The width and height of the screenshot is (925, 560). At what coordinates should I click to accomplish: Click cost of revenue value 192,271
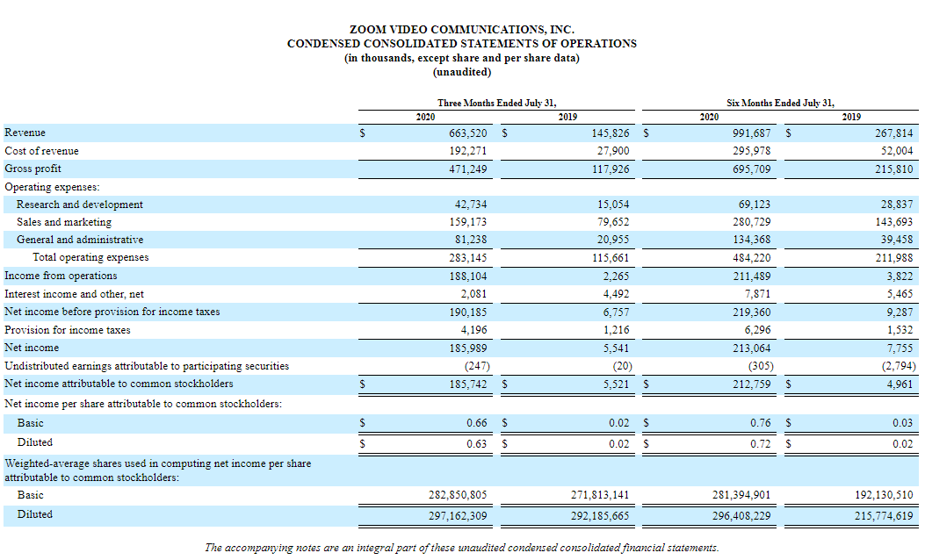coord(468,151)
